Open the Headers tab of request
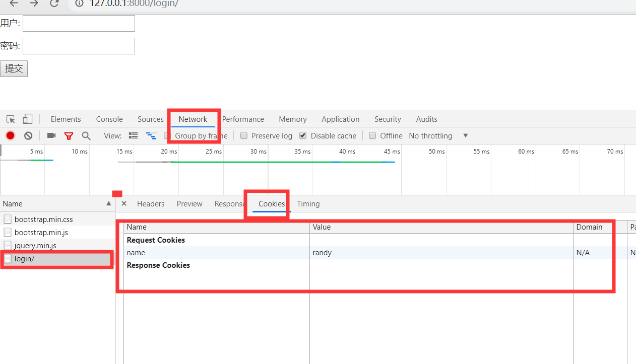The width and height of the screenshot is (636, 364). tap(151, 204)
